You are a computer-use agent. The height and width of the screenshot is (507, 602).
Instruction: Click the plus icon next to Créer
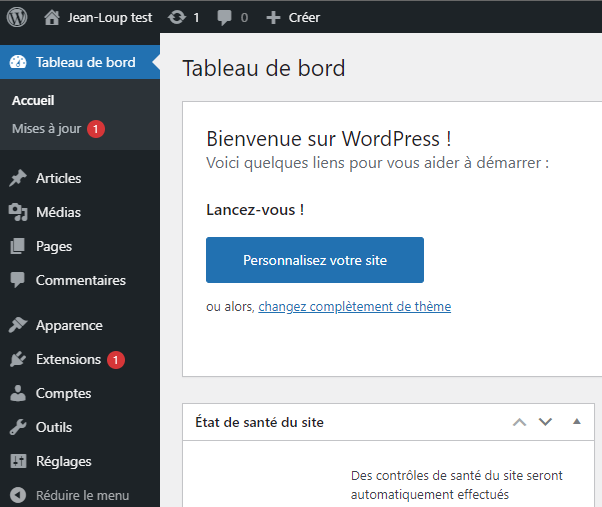tap(273, 18)
